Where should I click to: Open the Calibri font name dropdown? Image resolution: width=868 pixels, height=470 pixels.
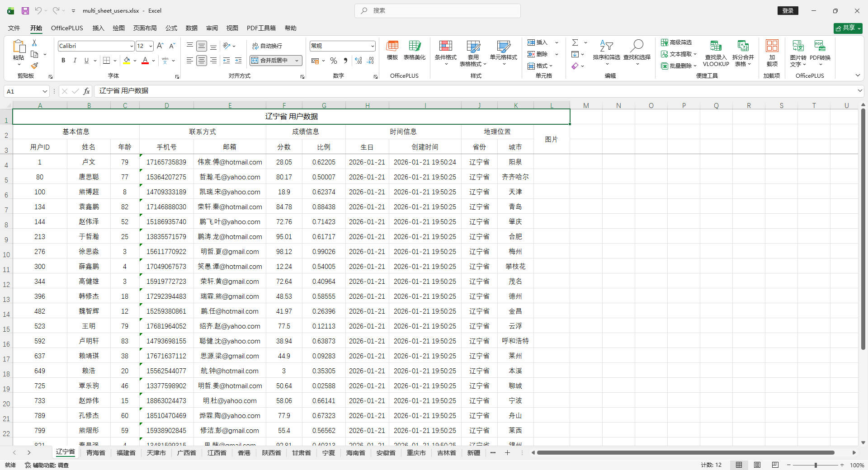(x=132, y=46)
